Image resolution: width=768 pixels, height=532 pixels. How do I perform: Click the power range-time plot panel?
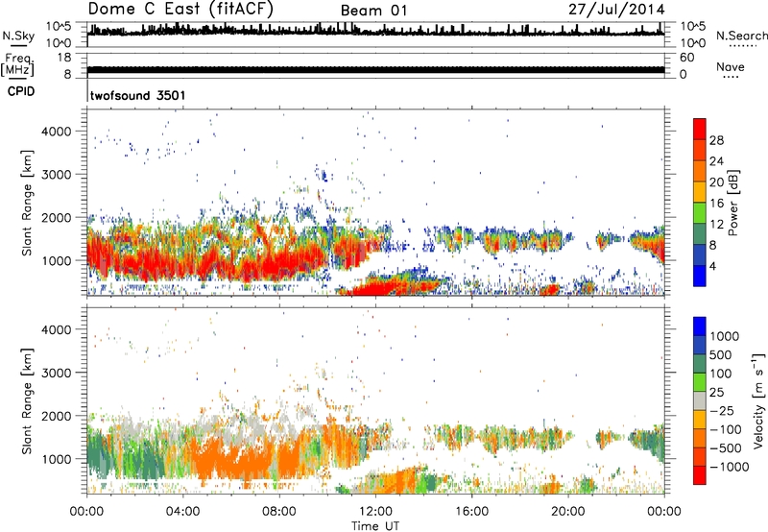point(375,203)
